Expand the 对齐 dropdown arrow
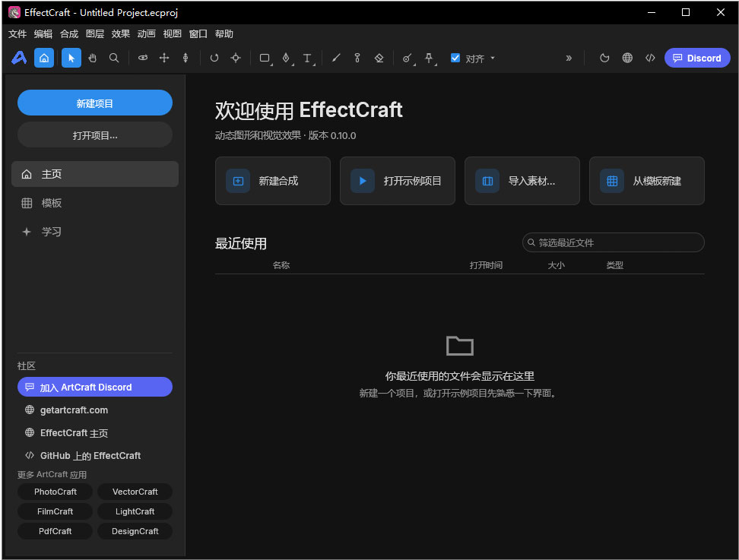The image size is (739, 560). [493, 59]
